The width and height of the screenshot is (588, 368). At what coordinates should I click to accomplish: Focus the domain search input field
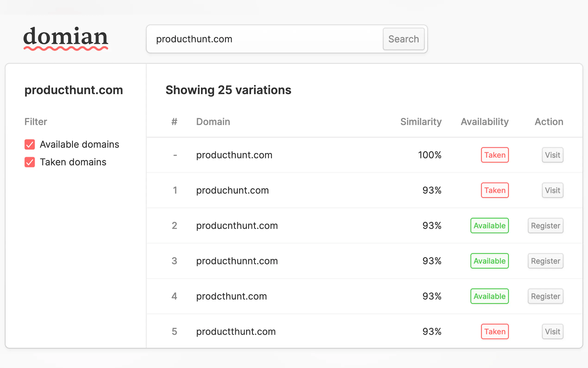(265, 39)
